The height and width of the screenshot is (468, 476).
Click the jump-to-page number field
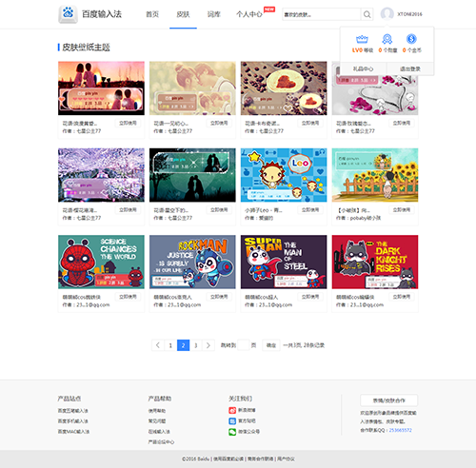tap(244, 345)
